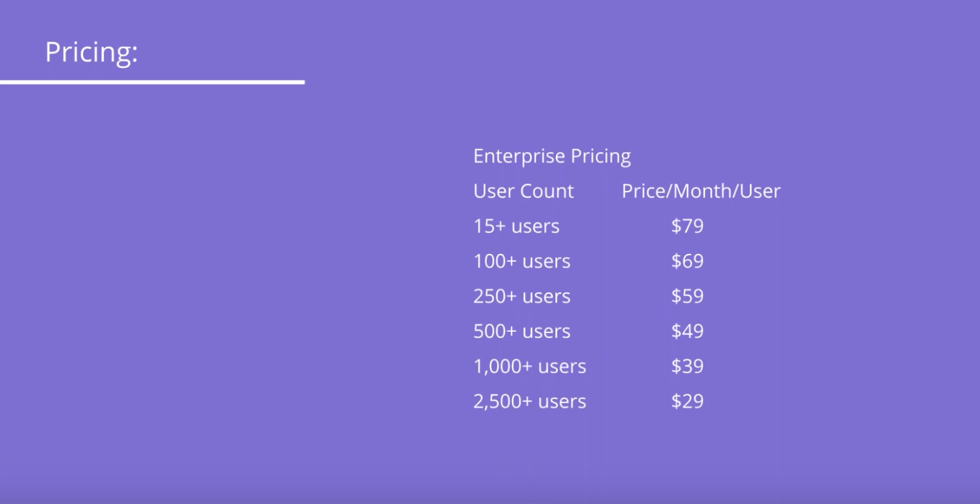Click the word "Enterprise" in the table heading
Viewport: 980px width, 504px height.
510,156
